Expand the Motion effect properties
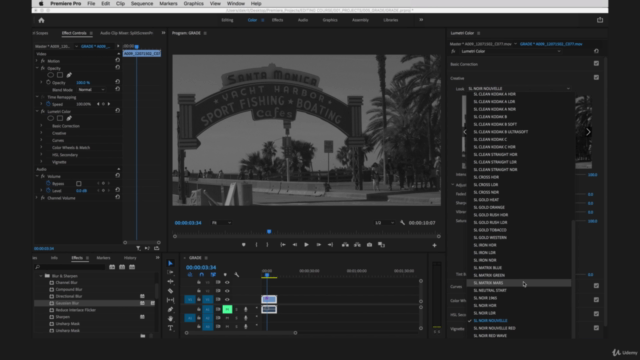 37,61
